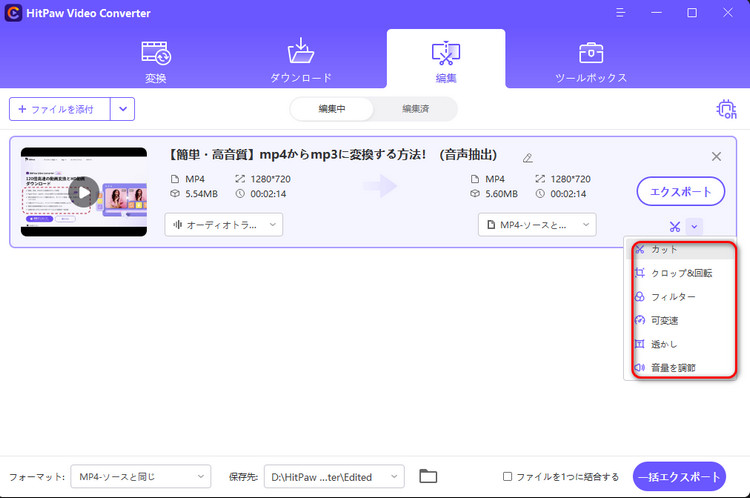Expand the add file dropdown arrow
The height and width of the screenshot is (498, 750).
point(123,109)
